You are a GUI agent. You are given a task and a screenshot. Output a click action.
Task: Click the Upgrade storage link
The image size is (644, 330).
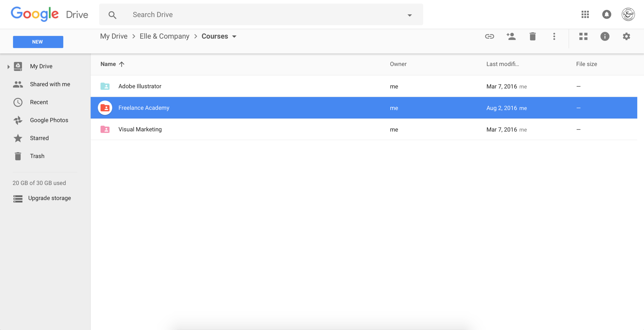point(49,198)
